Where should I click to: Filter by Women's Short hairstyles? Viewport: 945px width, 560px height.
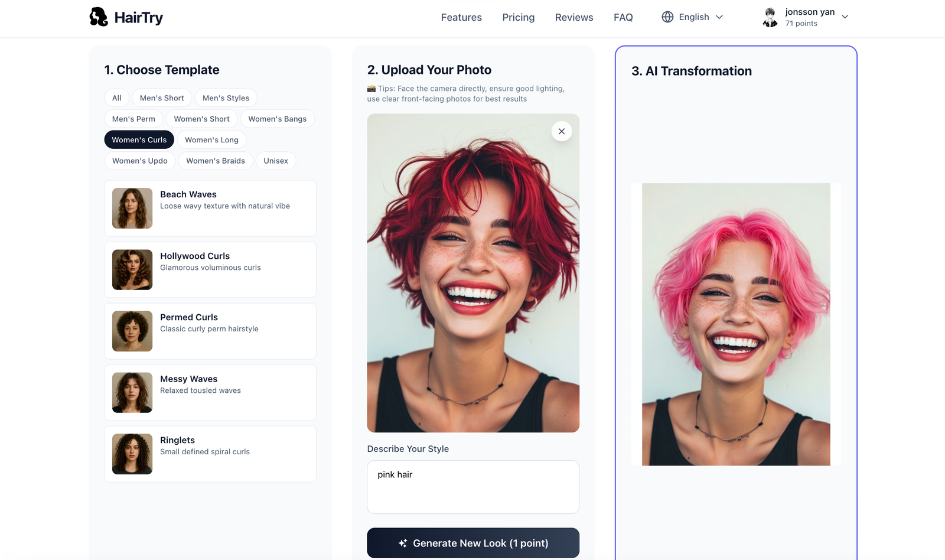coord(202,119)
